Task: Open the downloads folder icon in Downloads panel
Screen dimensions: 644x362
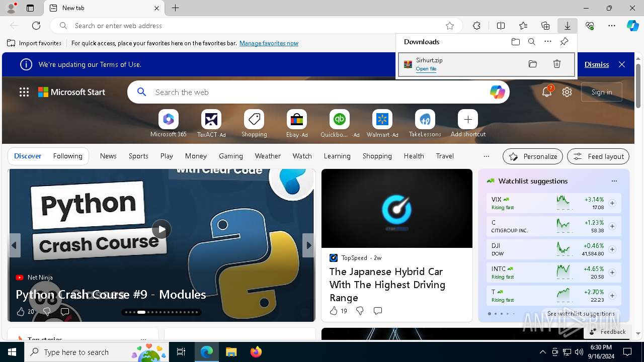Action: 515,42
